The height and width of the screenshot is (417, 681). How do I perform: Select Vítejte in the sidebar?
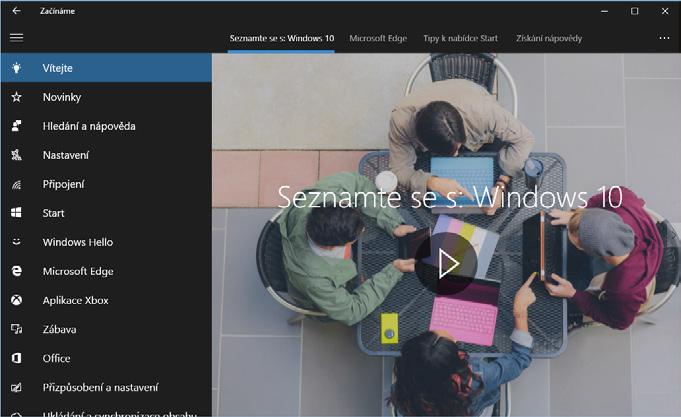(106, 68)
